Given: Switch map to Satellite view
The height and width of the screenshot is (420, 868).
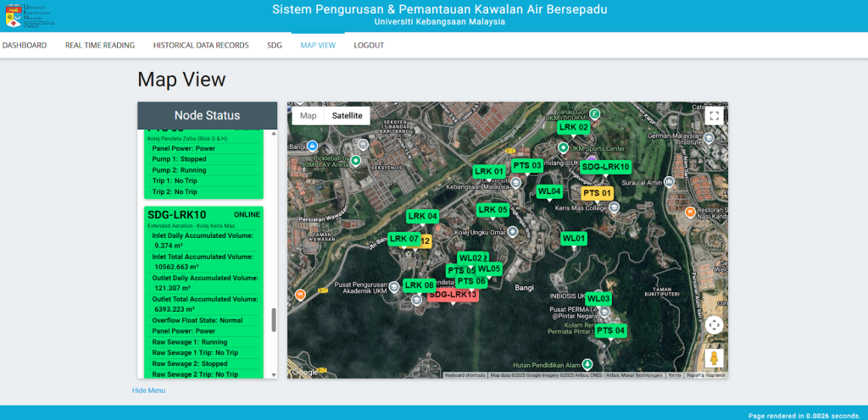Looking at the screenshot, I should (347, 115).
